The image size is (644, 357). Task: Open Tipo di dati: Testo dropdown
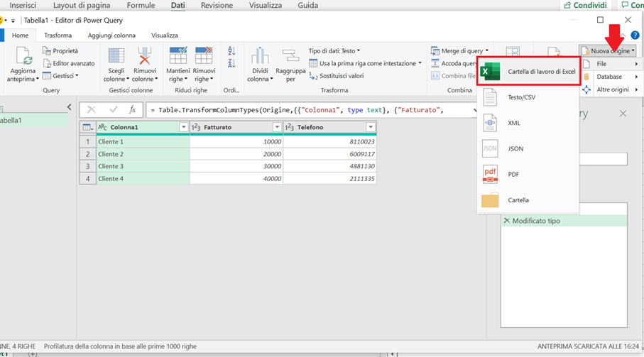[334, 51]
